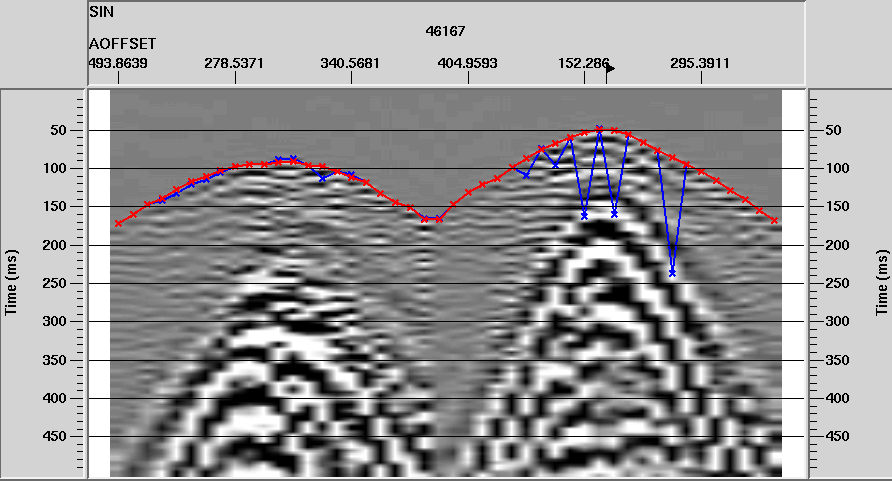Click the first red pick at the left trace
This screenshot has height=481, width=892.
pyautogui.click(x=118, y=223)
